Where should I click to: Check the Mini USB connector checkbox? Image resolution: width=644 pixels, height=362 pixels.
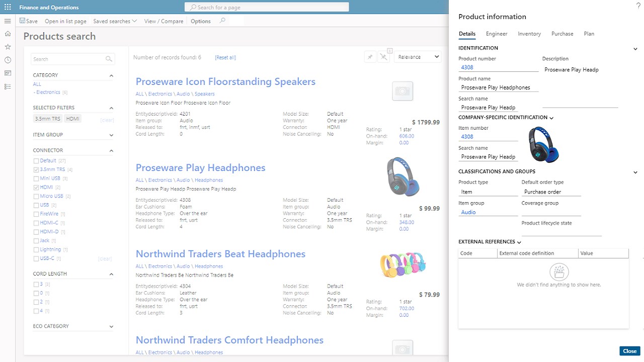click(36, 178)
